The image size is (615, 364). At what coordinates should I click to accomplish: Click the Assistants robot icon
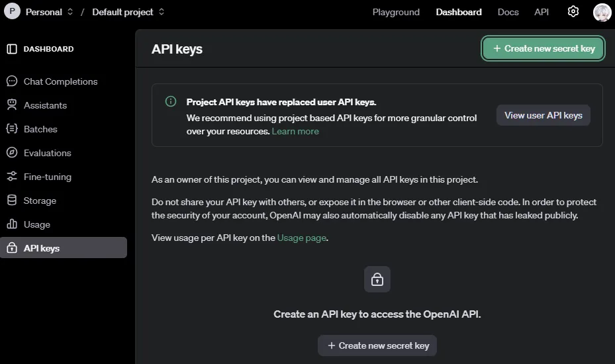[x=12, y=105]
